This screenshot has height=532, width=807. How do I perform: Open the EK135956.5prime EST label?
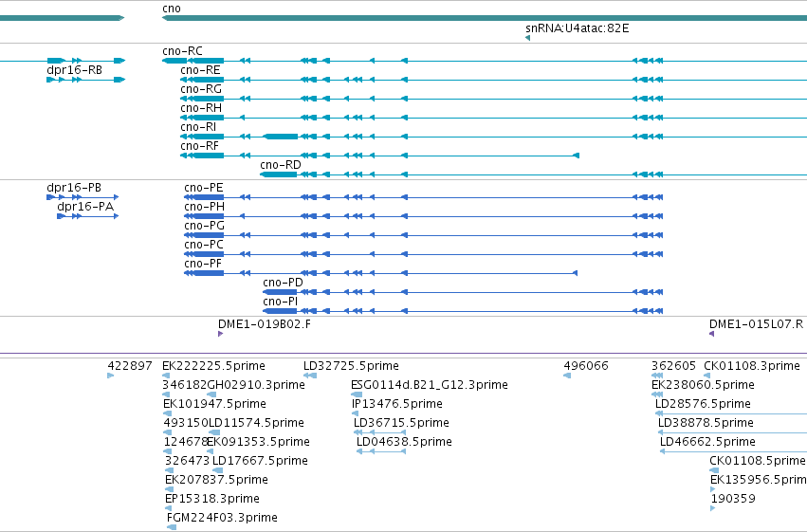pyautogui.click(x=759, y=481)
